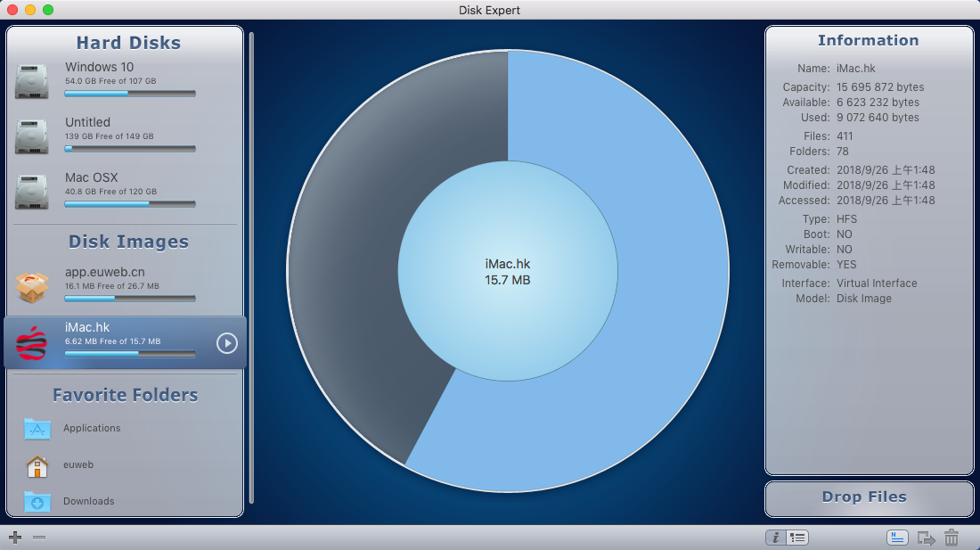Click the Disk Images section heading
Viewport: 980px width, 550px height.
[x=128, y=242]
